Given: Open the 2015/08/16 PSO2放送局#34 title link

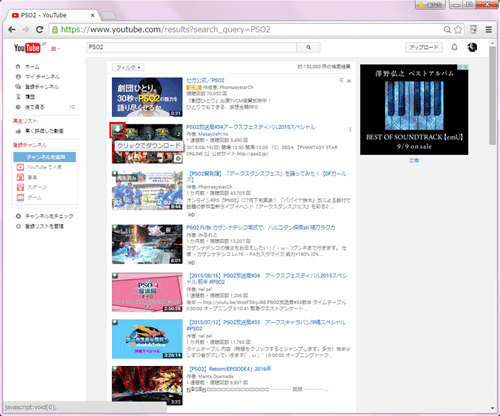Looking at the screenshot, I should tap(267, 278).
